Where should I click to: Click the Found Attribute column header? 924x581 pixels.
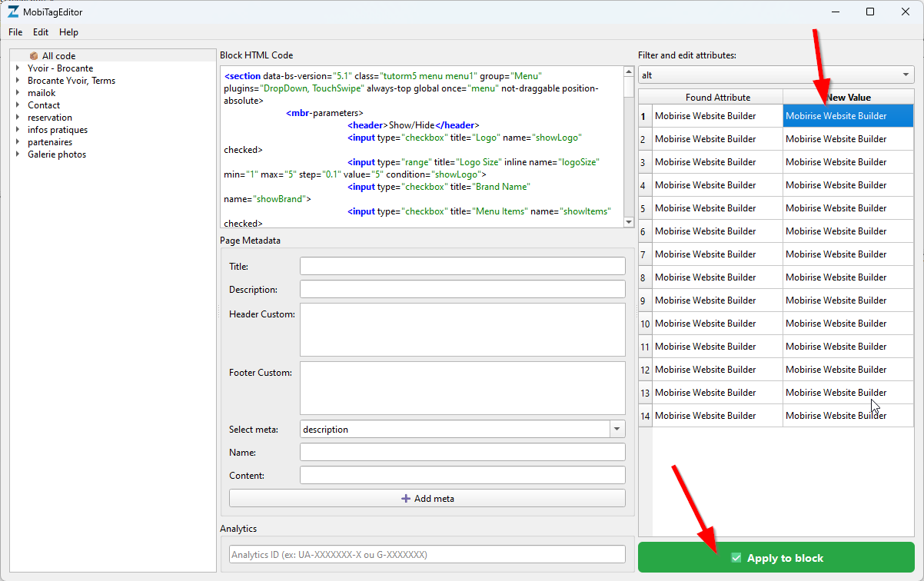point(718,97)
